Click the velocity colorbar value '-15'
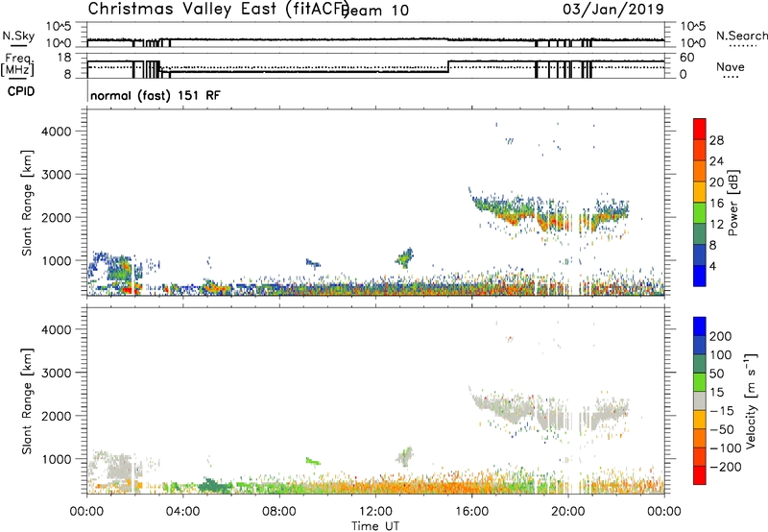The width and height of the screenshot is (768, 532). [x=722, y=410]
